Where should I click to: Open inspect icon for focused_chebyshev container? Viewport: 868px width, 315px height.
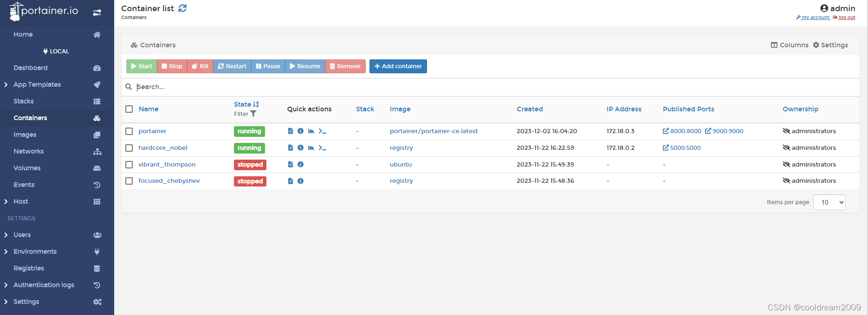[300, 181]
